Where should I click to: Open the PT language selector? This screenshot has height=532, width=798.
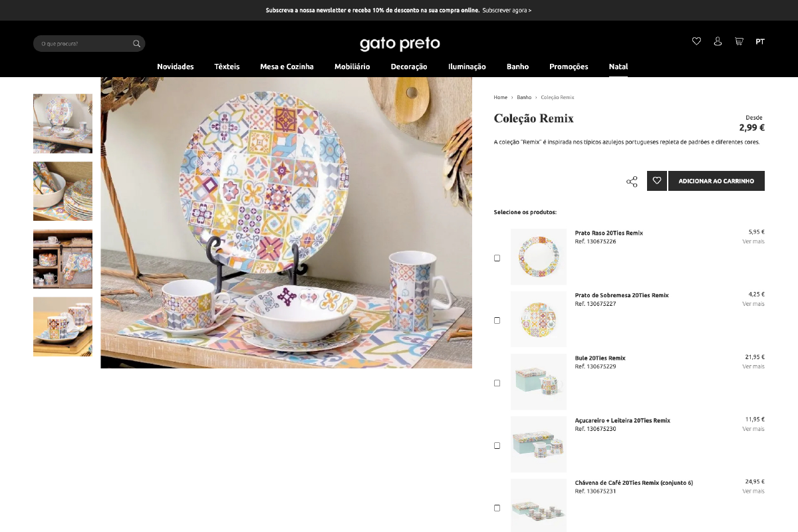pos(760,41)
